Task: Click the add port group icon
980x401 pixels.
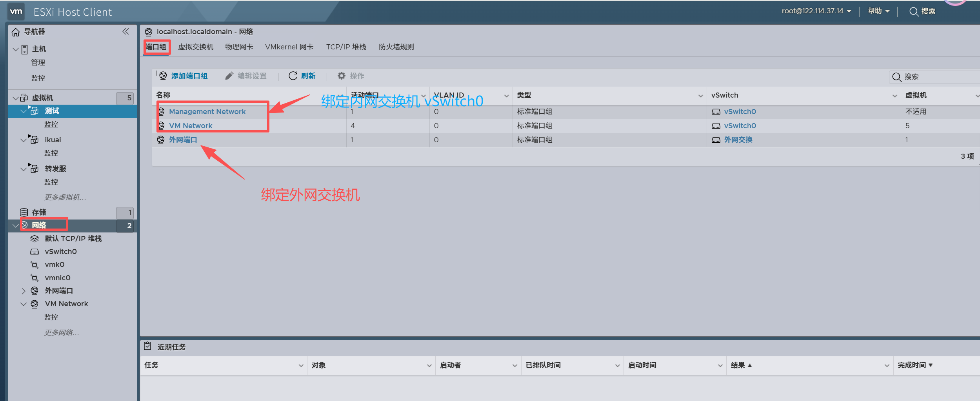Action: 161,75
